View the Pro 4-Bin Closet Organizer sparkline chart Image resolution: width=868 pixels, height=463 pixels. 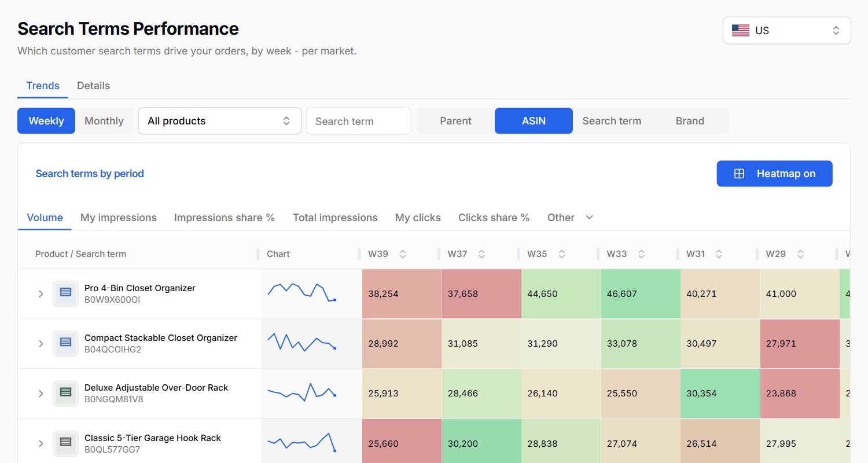(x=301, y=293)
